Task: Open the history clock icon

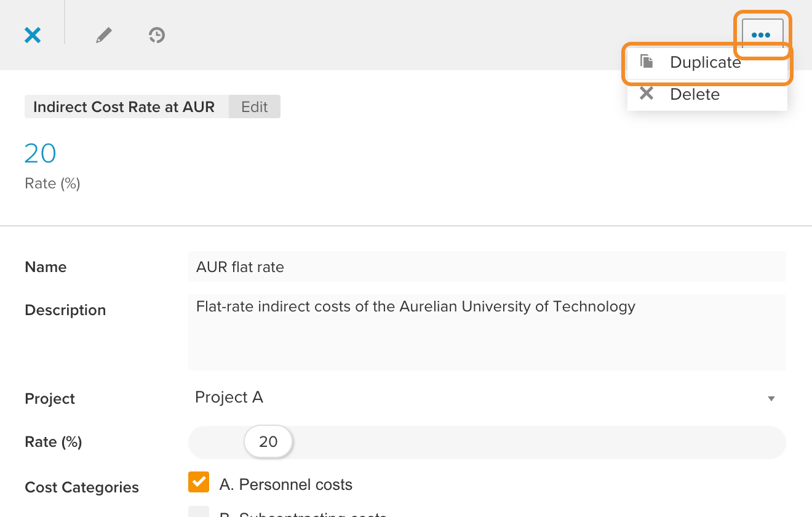Action: (x=157, y=35)
